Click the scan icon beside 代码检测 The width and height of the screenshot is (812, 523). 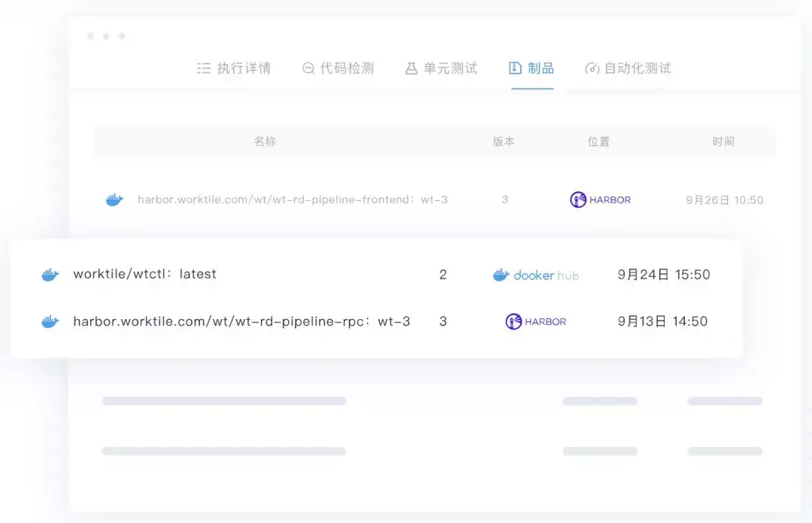(308, 68)
